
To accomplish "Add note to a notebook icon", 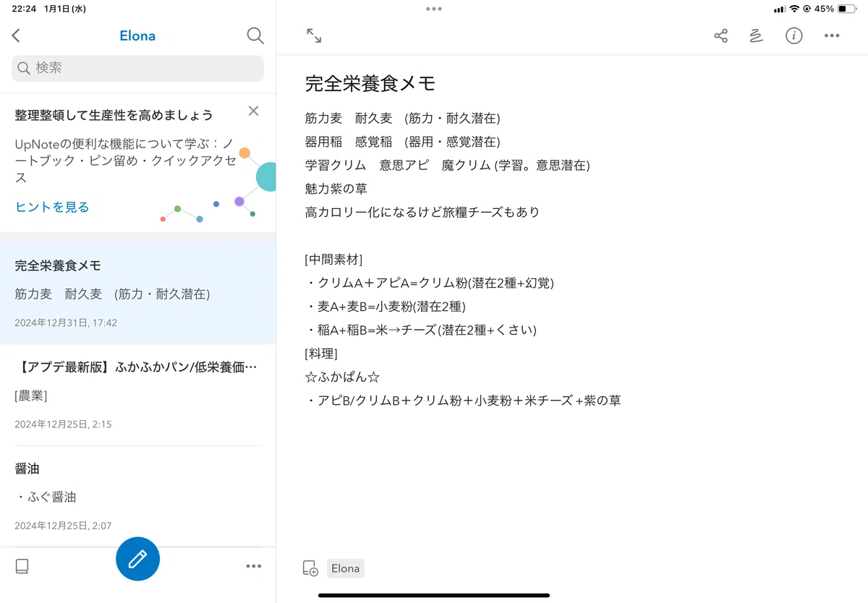I will coord(310,568).
